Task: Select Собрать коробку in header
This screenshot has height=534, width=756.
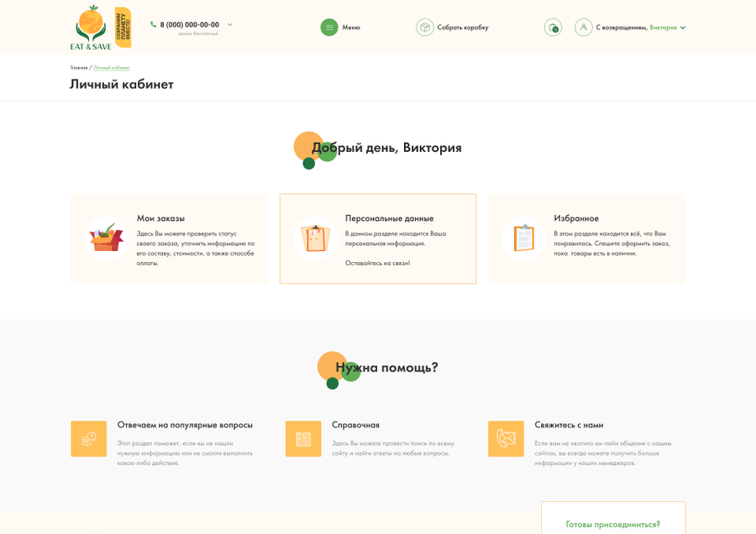Action: click(x=463, y=28)
